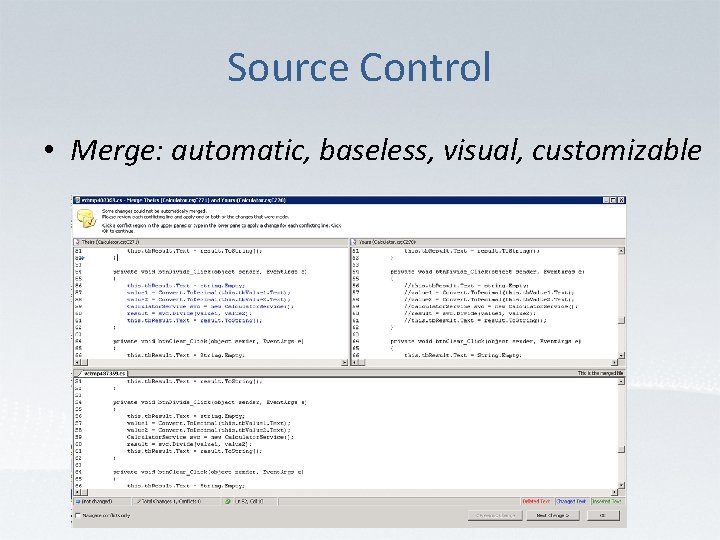Click the Yours pane vertical scrollbar up arrow
The height and width of the screenshot is (540, 720).
[621, 251]
